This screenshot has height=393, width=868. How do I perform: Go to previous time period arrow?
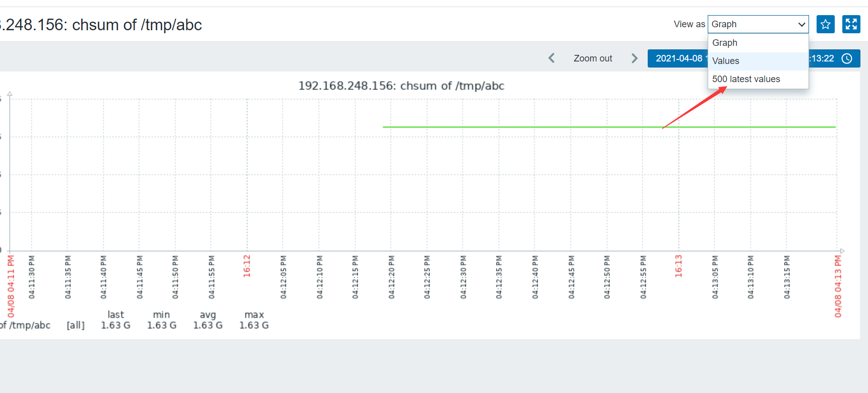pos(551,58)
